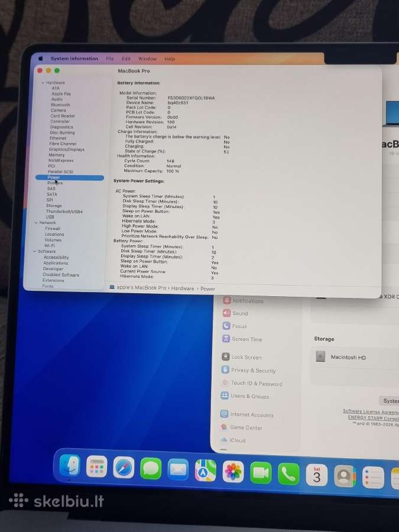
Task: Click the Maximum Capacity 100 % value
Action: pyautogui.click(x=173, y=171)
